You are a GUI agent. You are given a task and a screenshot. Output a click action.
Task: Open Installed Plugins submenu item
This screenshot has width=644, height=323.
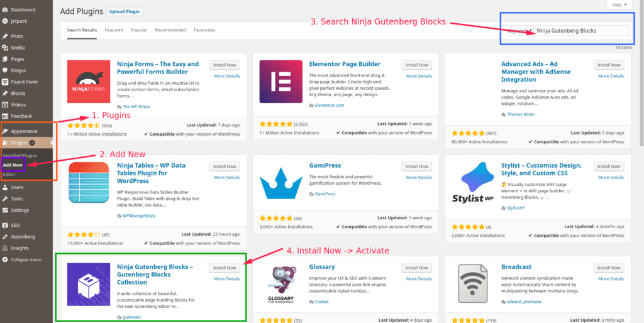[x=19, y=156]
